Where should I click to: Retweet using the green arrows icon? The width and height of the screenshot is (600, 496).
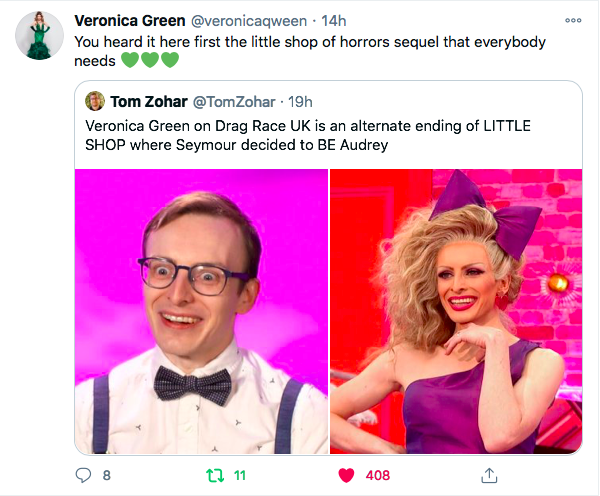coord(215,476)
